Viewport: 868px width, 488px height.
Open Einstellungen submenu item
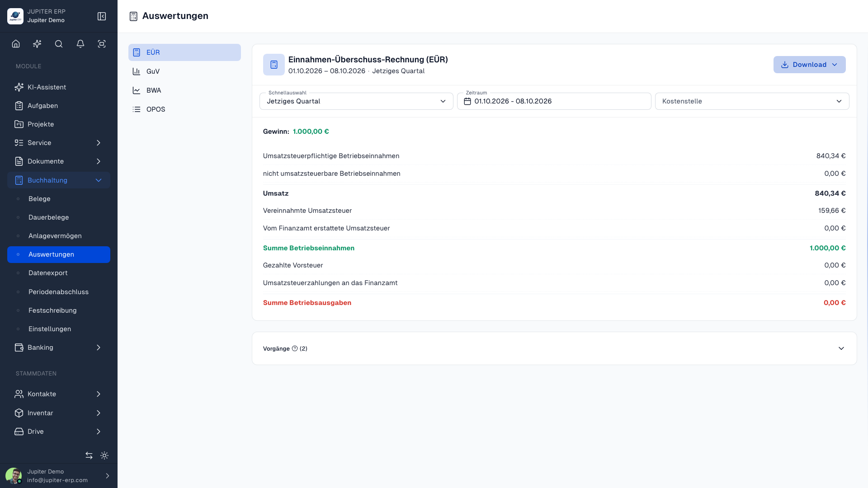pos(59,329)
